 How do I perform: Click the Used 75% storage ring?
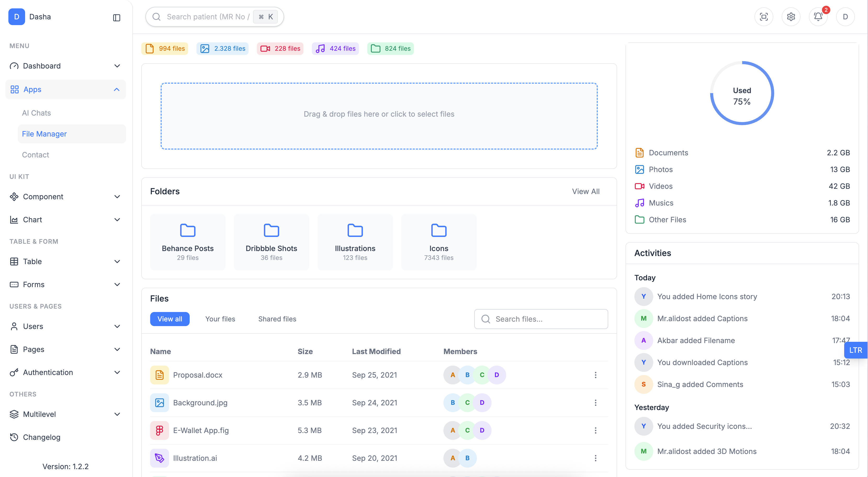(742, 93)
